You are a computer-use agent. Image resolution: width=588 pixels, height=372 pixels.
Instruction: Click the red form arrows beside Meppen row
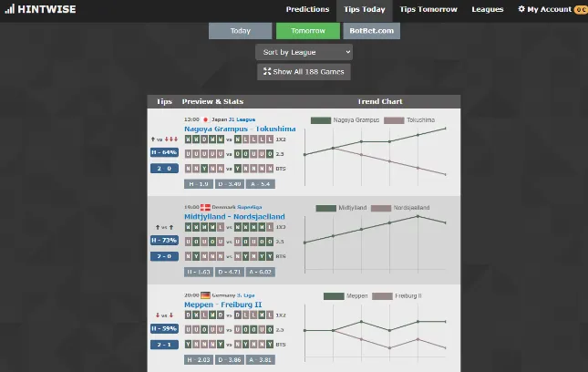164,315
